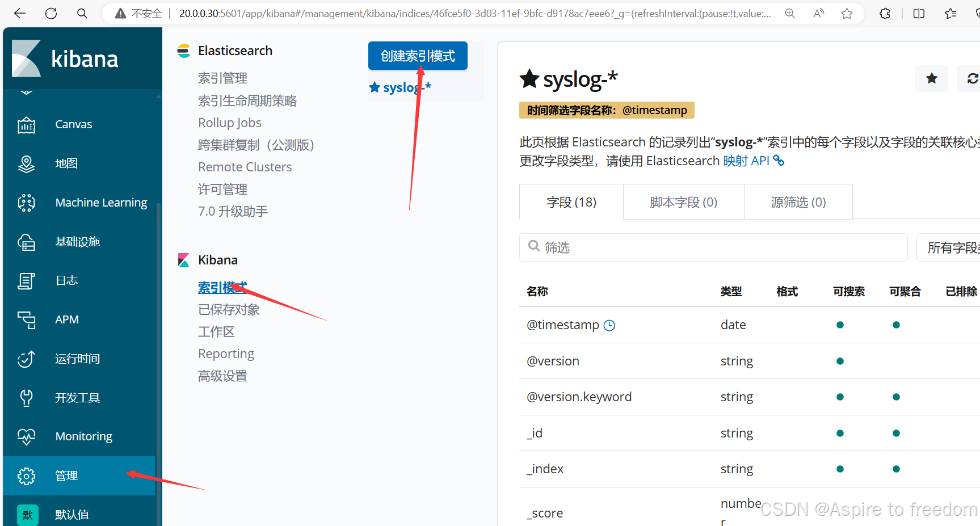Open Remote Clusters
The height and width of the screenshot is (526, 980).
245,167
